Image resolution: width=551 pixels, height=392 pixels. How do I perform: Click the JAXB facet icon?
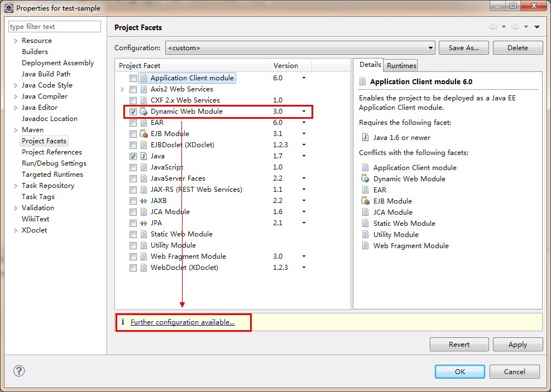click(143, 201)
